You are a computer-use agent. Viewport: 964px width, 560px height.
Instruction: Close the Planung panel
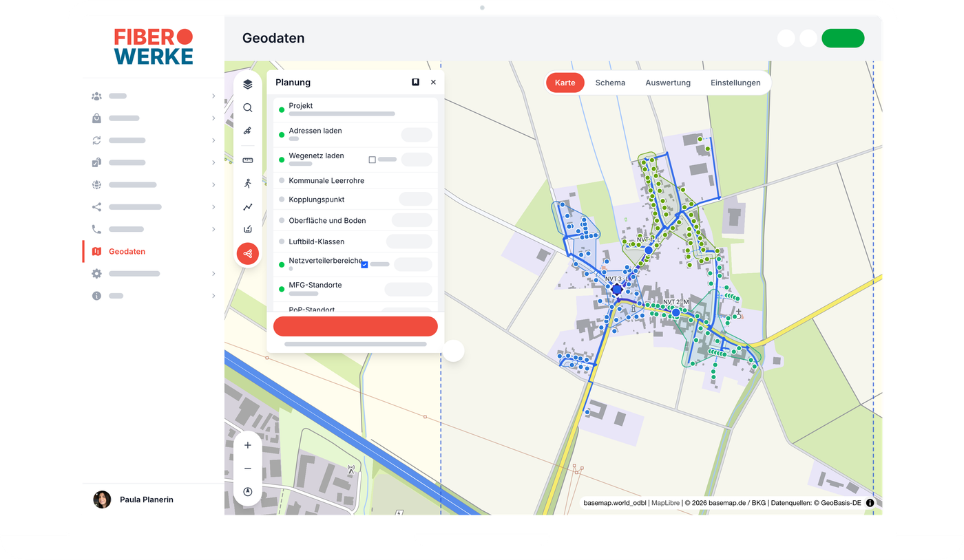(433, 82)
